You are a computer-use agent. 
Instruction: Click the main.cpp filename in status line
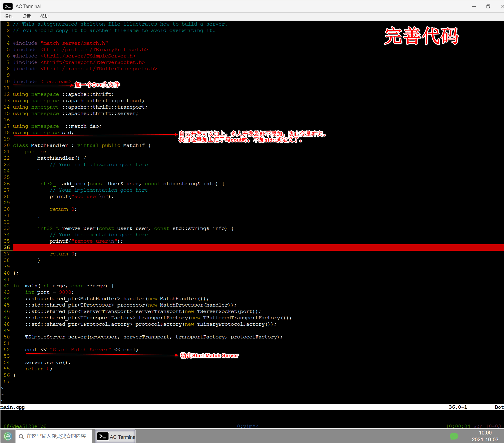click(x=13, y=407)
